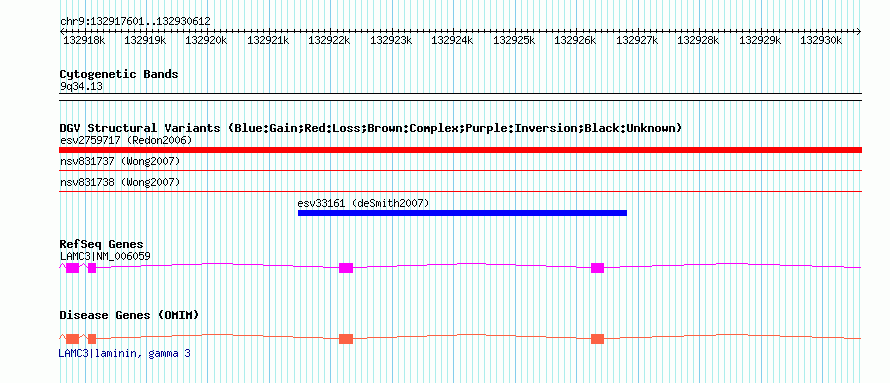Screen dimensions: 890x383
Task: Click the 132929k ruler tick label
Action: pos(759,40)
